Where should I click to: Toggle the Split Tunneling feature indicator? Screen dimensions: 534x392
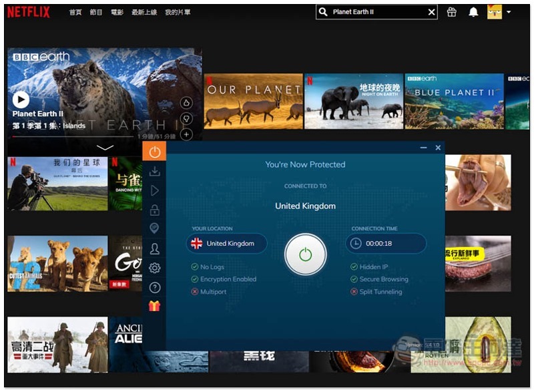click(x=354, y=292)
